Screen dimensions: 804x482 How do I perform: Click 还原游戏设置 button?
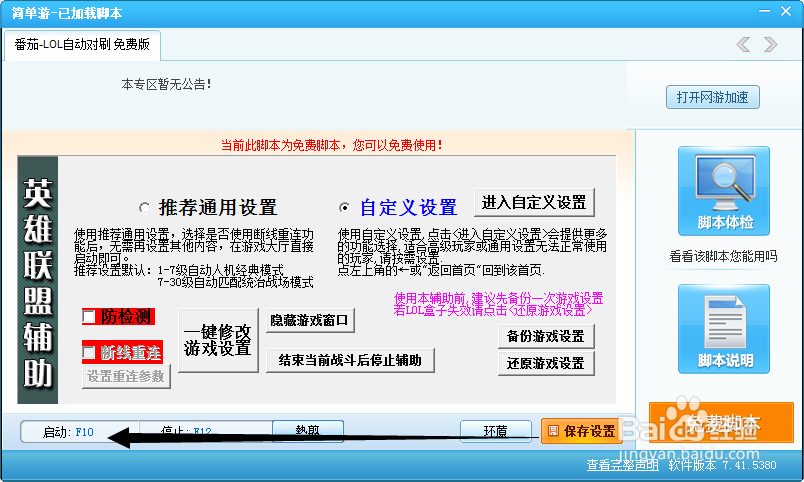coord(546,363)
